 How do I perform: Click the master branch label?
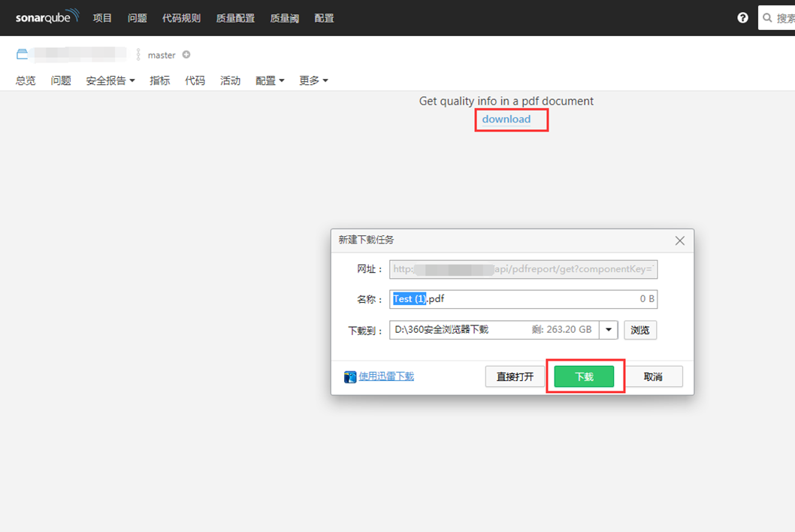pos(162,55)
